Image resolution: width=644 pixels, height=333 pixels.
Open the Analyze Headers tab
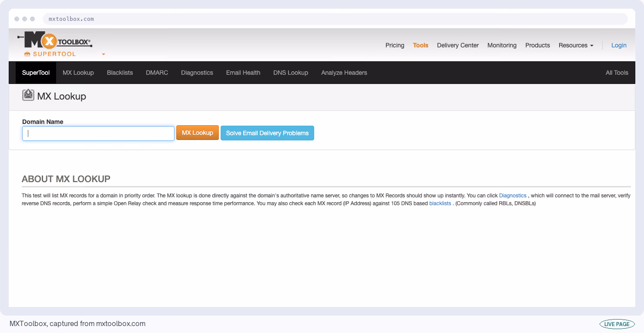point(344,73)
